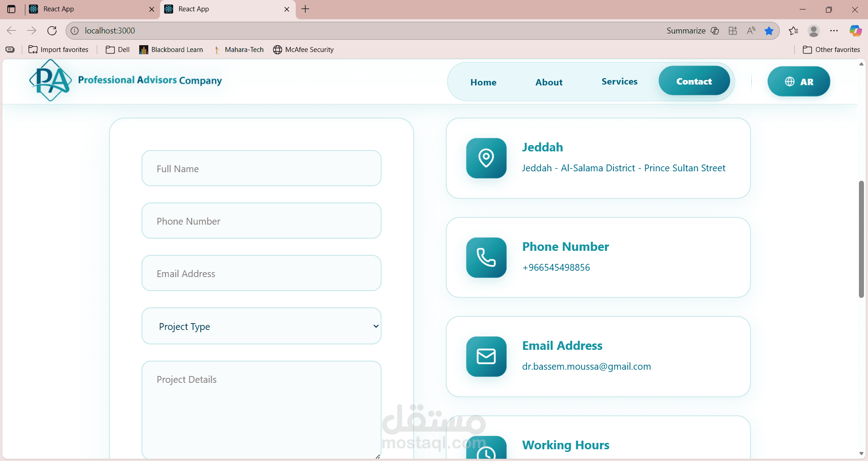Open Blackboard Learn bookmark

point(171,50)
